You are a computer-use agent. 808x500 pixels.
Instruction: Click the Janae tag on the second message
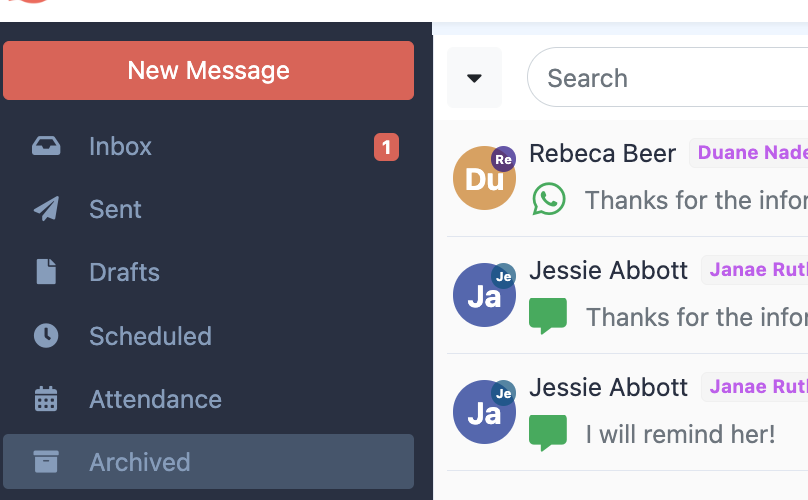point(756,270)
